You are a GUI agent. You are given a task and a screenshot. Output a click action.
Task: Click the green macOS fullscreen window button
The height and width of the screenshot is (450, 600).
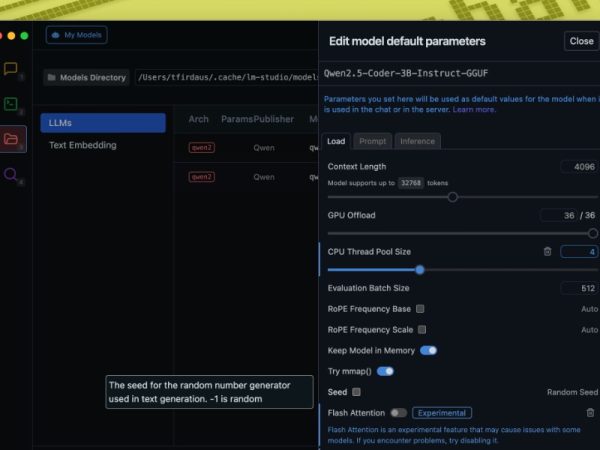(x=24, y=36)
